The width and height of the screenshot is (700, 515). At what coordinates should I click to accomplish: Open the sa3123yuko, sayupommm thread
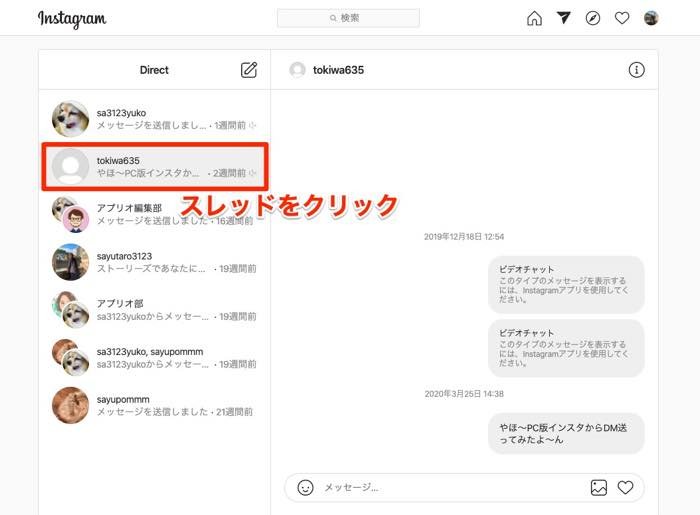coord(154,357)
